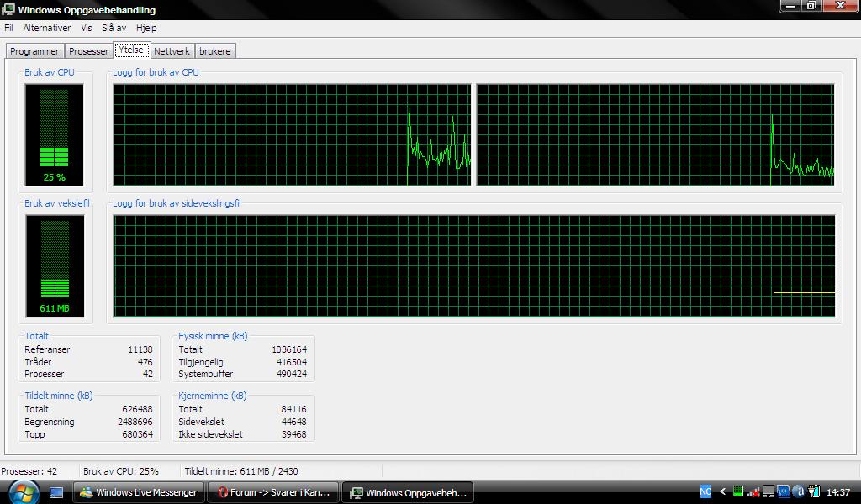Click the second CPU usage history graph
The height and width of the screenshot is (504, 861).
pos(655,135)
